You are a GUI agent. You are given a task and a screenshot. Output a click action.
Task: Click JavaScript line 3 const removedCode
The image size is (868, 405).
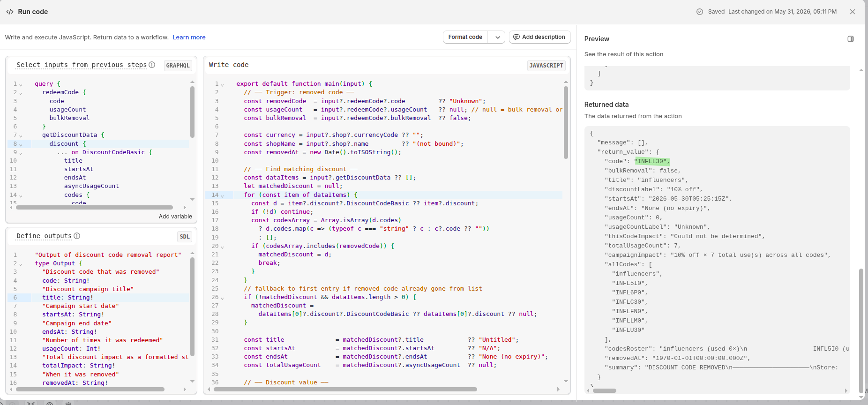pos(365,101)
